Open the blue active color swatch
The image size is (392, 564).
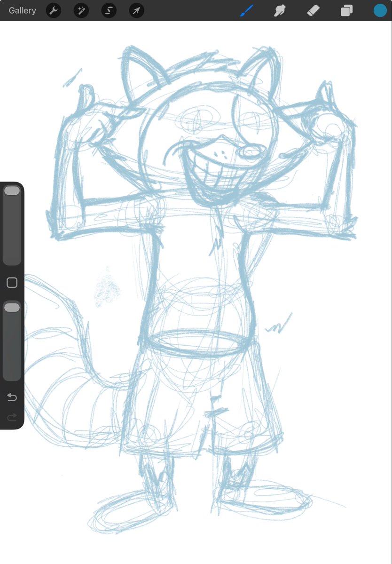pyautogui.click(x=380, y=10)
